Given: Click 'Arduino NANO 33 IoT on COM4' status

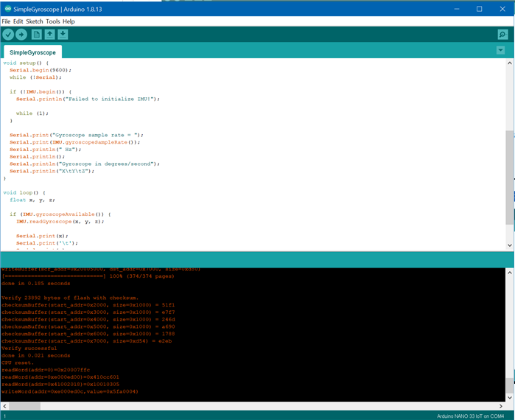Looking at the screenshot, I should pos(470,416).
